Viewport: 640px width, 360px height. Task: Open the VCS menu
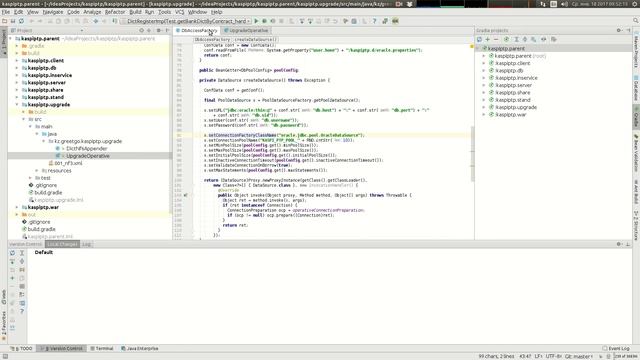click(180, 12)
